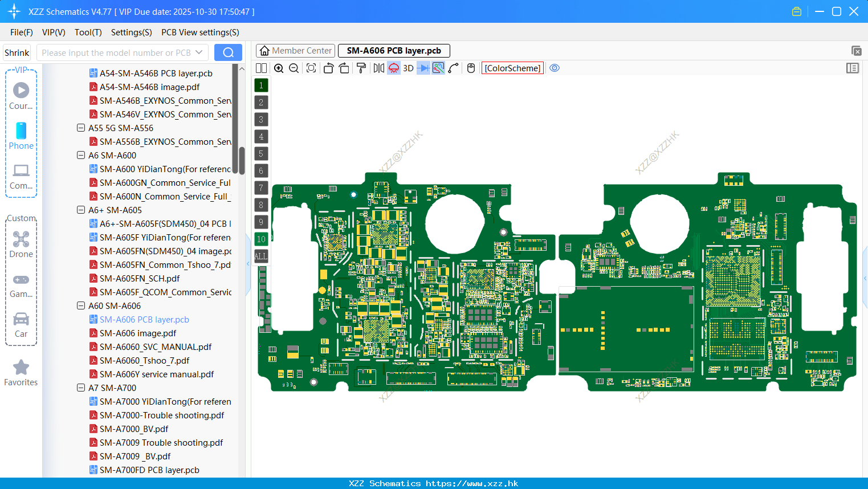Click the Member Center button

pos(295,50)
